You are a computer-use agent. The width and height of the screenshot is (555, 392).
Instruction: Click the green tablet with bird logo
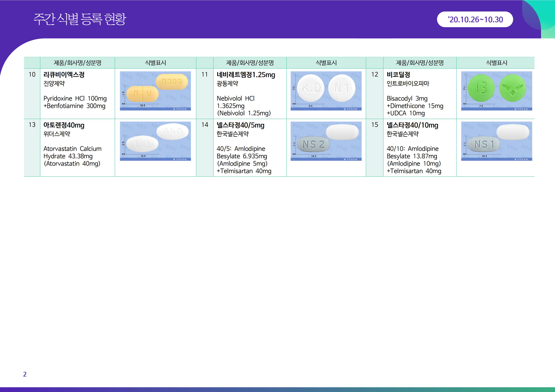pyautogui.click(x=512, y=88)
